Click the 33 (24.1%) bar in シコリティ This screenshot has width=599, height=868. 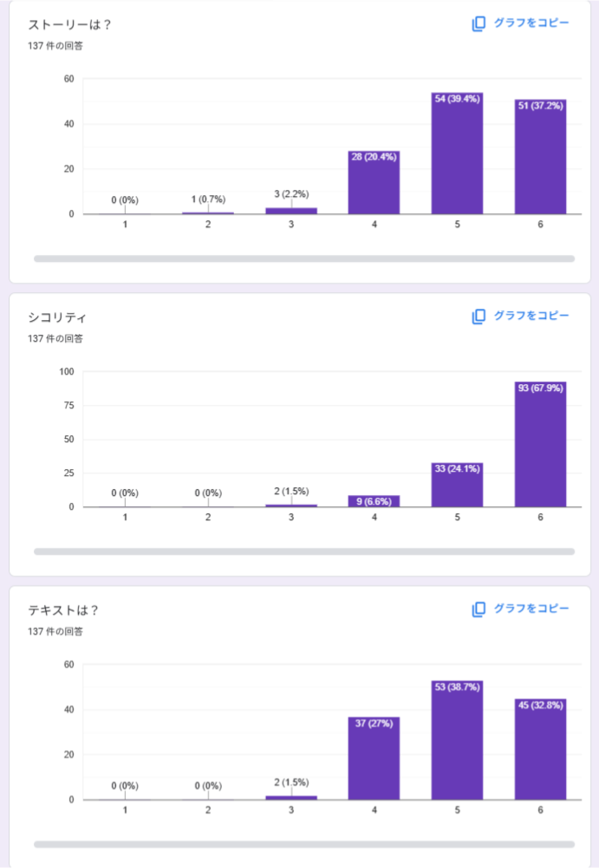457,486
